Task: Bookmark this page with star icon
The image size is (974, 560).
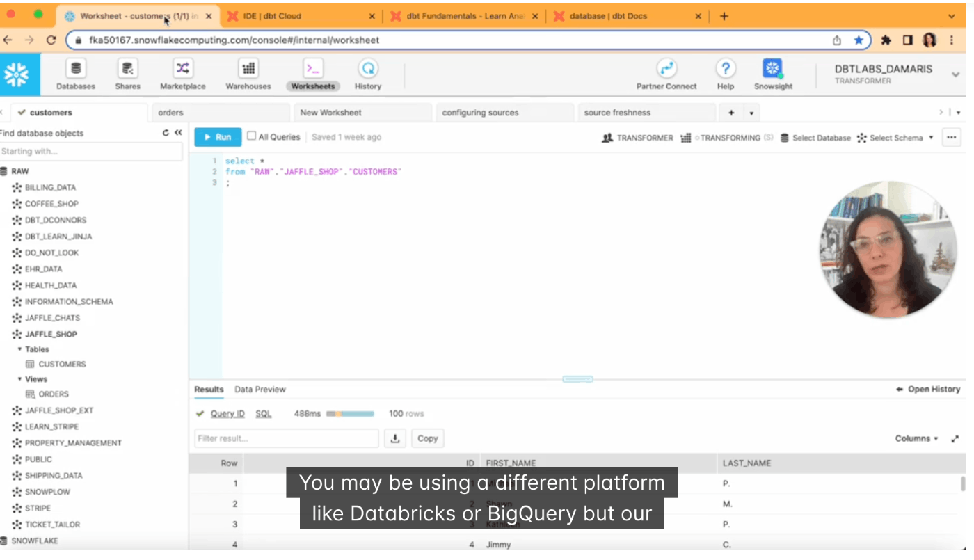Action: click(x=859, y=40)
